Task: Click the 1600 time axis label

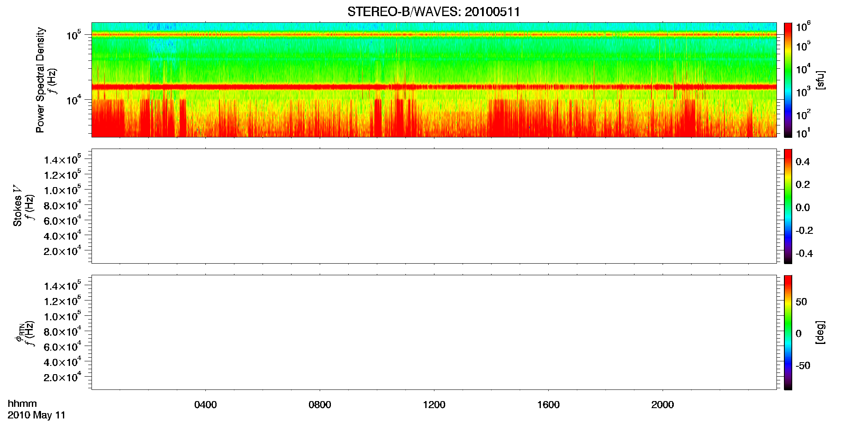Action: [548, 405]
